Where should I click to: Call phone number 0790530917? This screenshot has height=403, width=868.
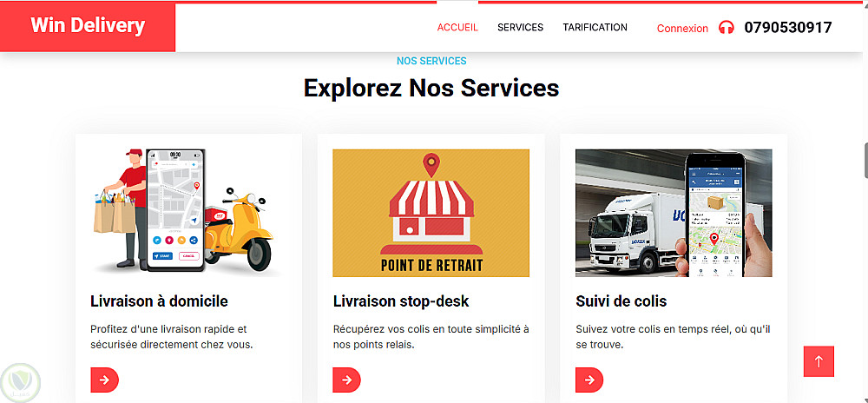coord(788,28)
